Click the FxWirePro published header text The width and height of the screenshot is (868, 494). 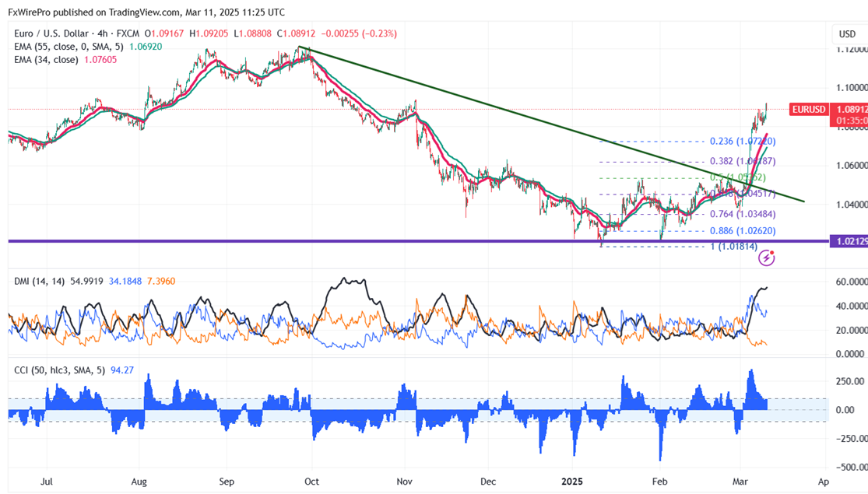pyautogui.click(x=146, y=12)
